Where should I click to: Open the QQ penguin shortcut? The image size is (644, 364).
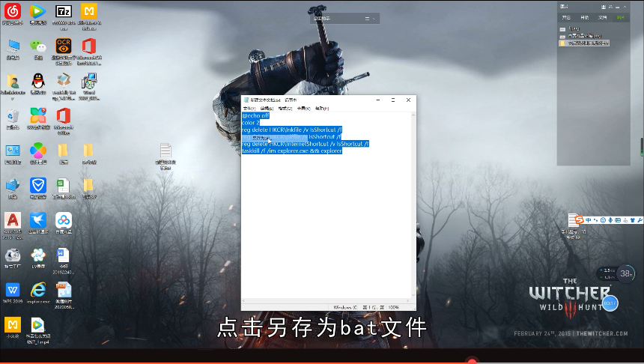pos(37,82)
